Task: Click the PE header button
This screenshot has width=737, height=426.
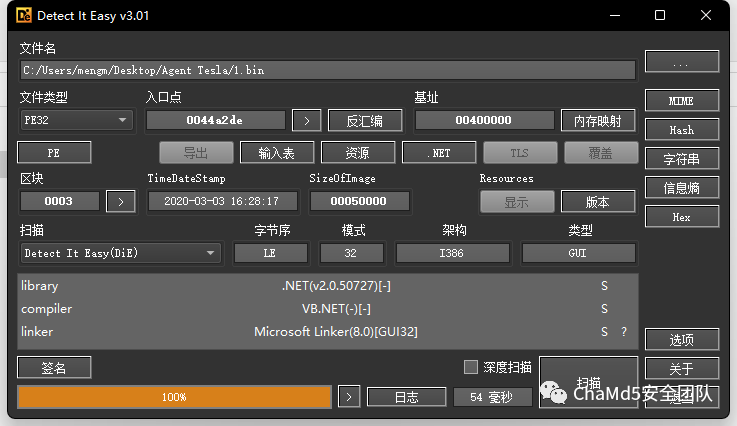Action: pos(54,152)
